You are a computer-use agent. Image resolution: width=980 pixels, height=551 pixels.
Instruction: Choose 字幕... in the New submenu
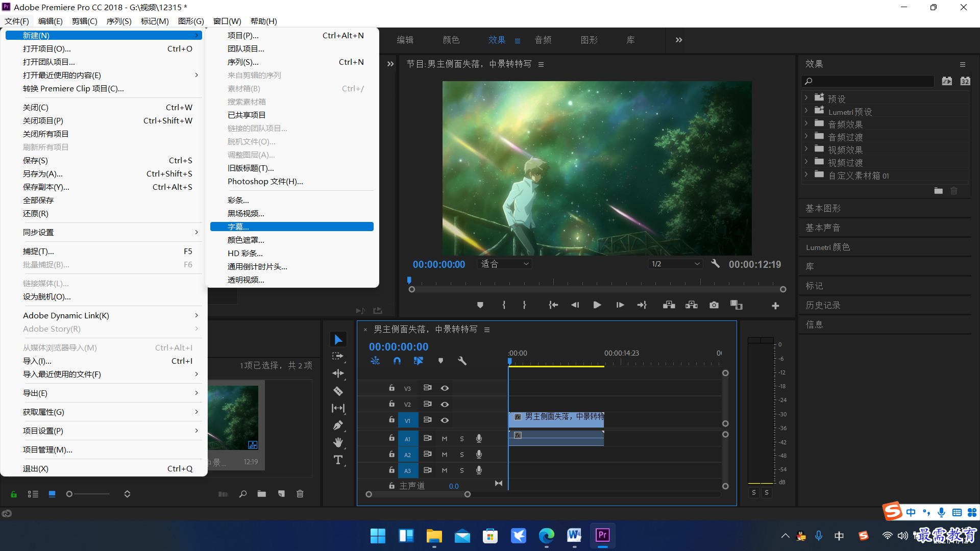tap(292, 227)
